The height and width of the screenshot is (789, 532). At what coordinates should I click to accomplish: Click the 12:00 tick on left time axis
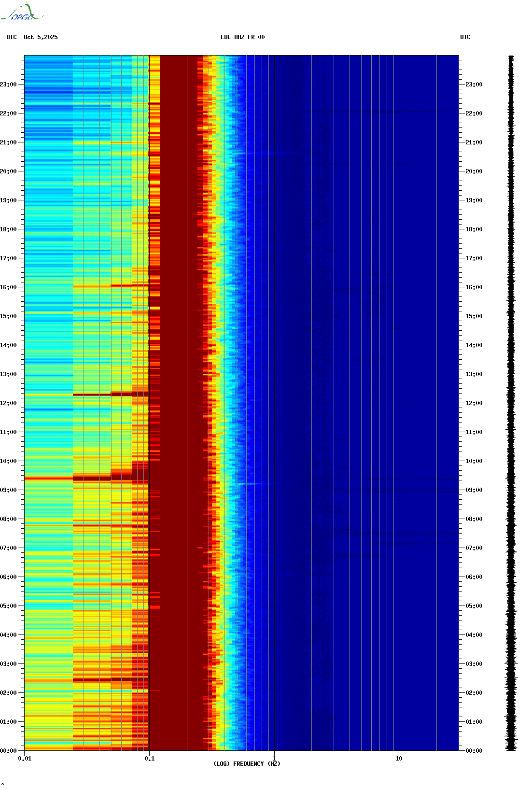tap(9, 403)
